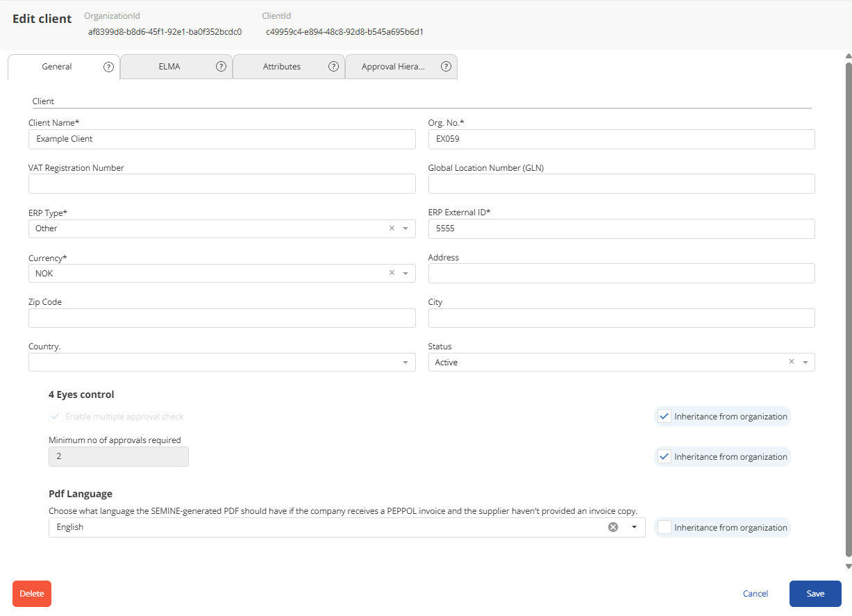Click the Edit client title

[42, 19]
